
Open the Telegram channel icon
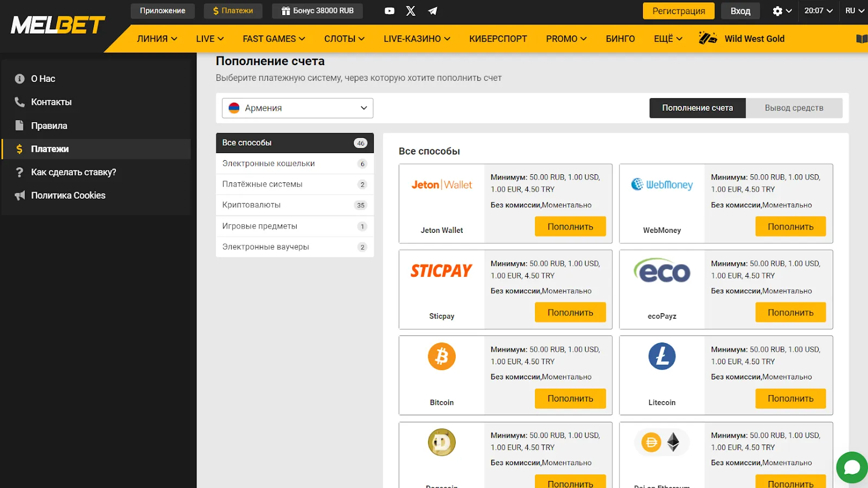click(432, 11)
